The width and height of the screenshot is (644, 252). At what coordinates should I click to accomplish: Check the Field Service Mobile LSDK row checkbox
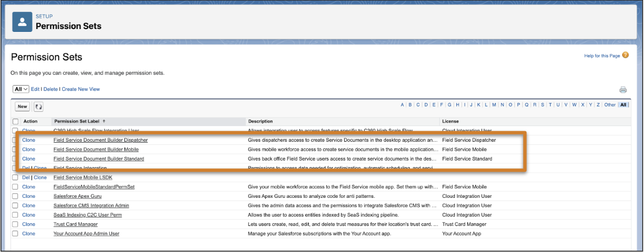[16, 177]
